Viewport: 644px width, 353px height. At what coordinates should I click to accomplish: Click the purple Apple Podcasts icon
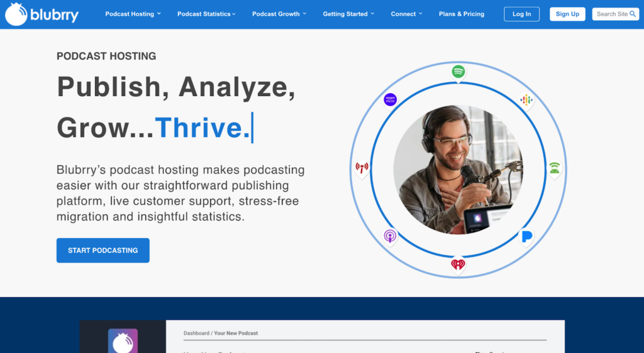(390, 236)
